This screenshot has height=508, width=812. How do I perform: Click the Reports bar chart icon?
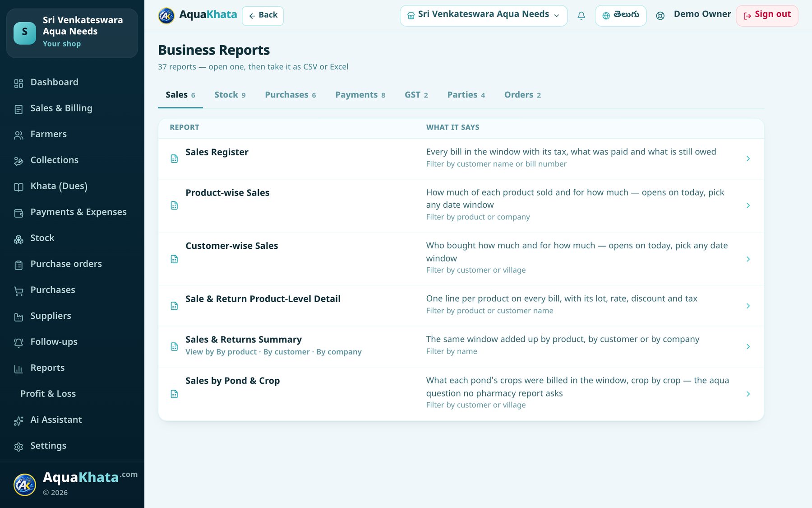18,369
